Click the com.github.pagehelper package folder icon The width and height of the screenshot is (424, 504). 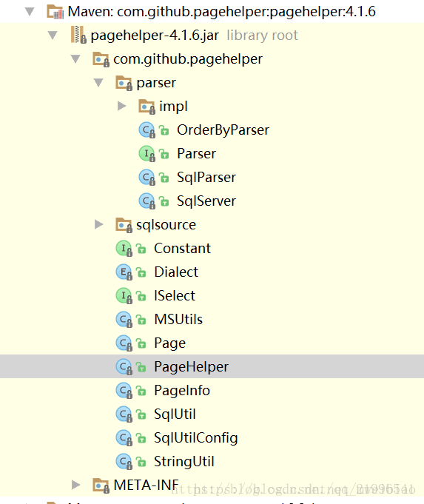pos(101,59)
